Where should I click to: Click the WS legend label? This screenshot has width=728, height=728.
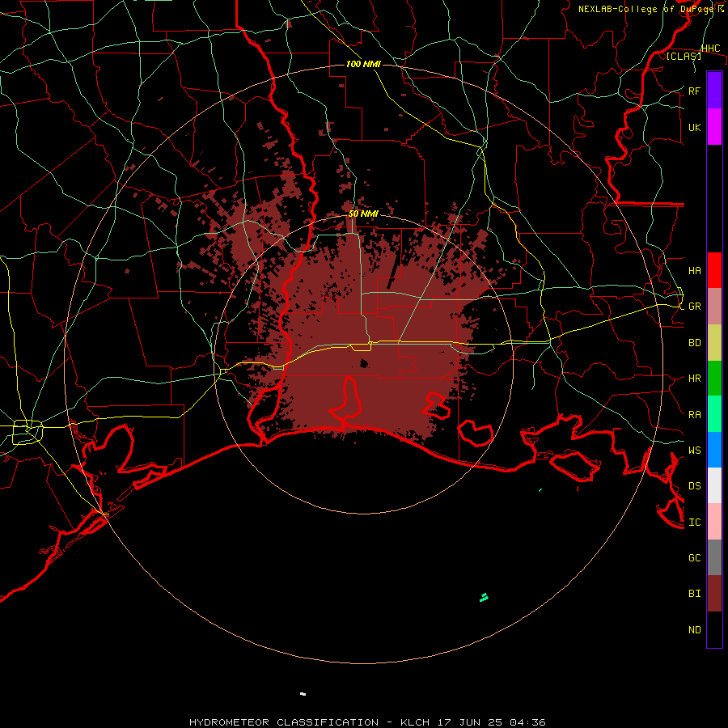(694, 450)
